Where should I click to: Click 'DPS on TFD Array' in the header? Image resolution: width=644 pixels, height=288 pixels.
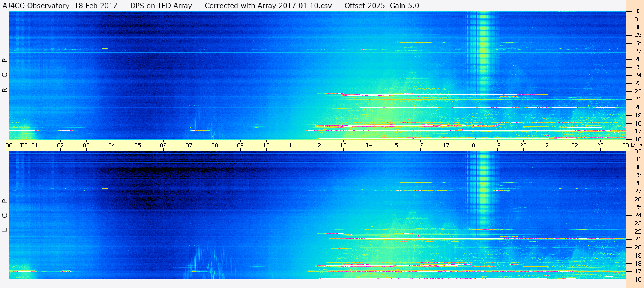pyautogui.click(x=161, y=6)
